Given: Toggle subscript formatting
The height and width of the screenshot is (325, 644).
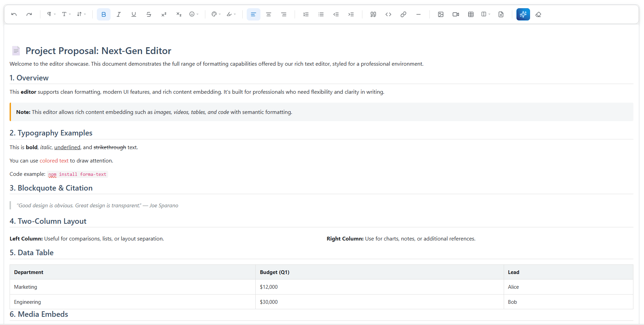Looking at the screenshot, I should (x=179, y=14).
